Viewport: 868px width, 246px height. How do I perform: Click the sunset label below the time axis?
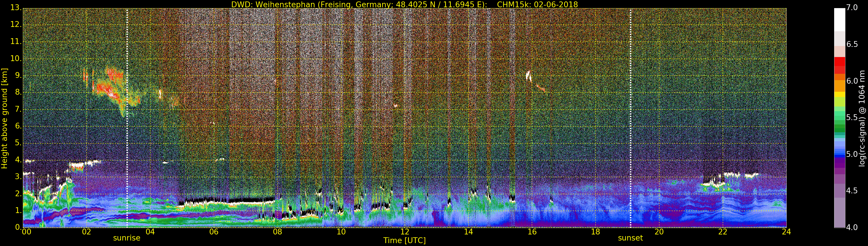click(x=630, y=238)
